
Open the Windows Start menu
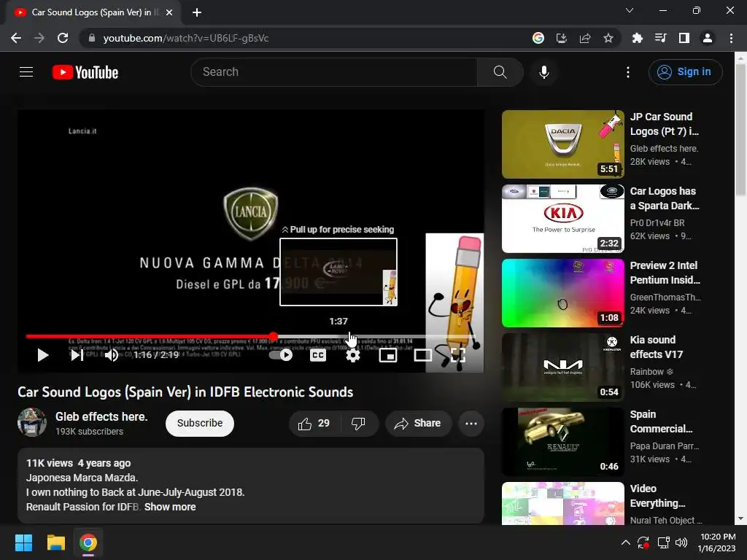click(x=23, y=542)
